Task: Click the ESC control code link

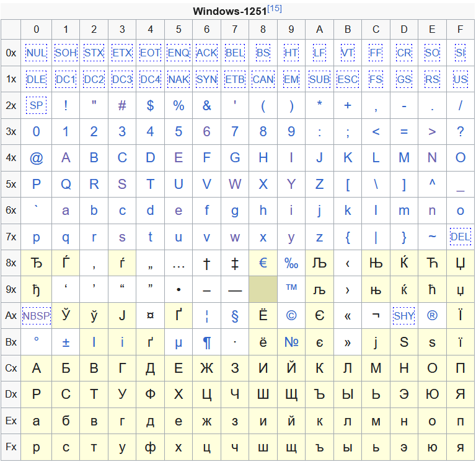Action: (348, 79)
